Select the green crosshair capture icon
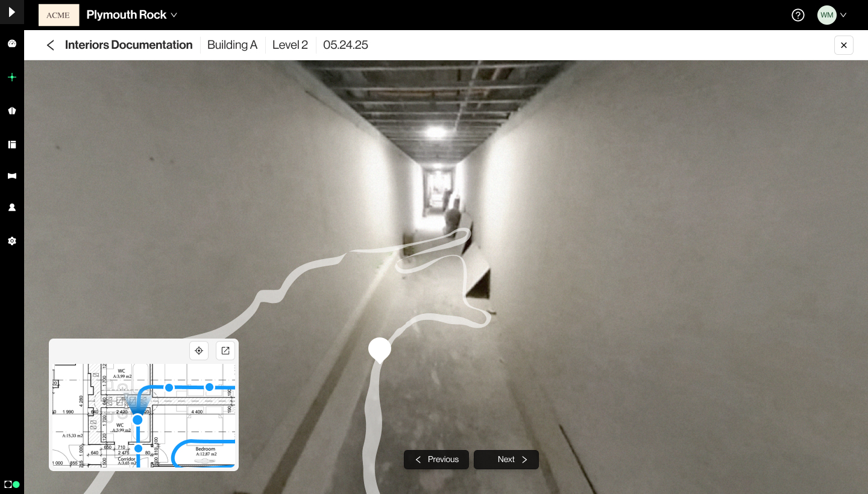This screenshot has width=868, height=494. 11,77
